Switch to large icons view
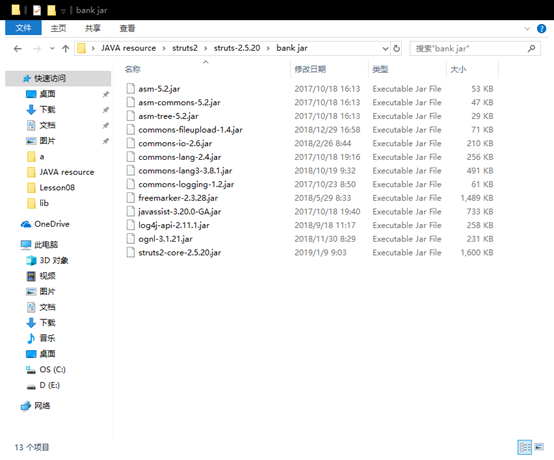Screen dimensions: 554x460 tap(539, 447)
